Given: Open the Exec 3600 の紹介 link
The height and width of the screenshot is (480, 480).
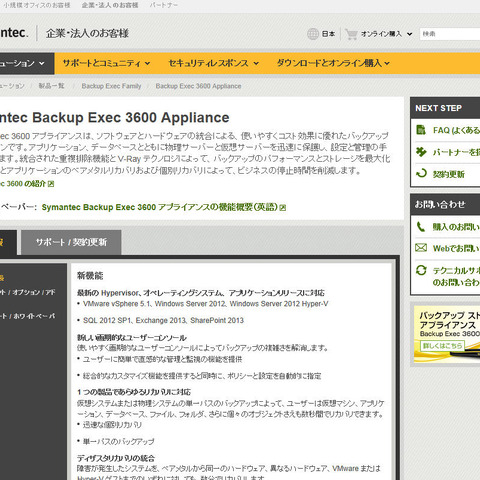Looking at the screenshot, I should (x=23, y=184).
